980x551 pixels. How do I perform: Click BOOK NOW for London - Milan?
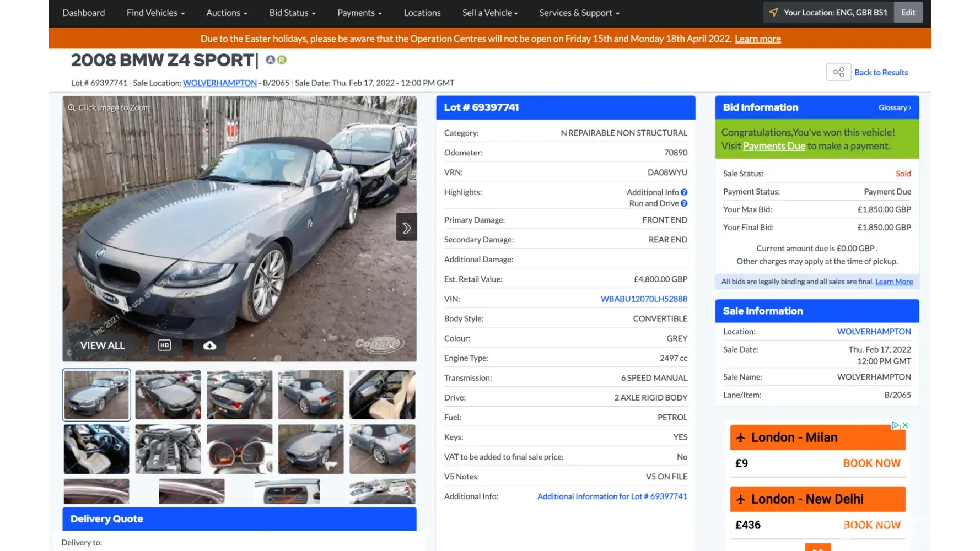[x=871, y=463]
